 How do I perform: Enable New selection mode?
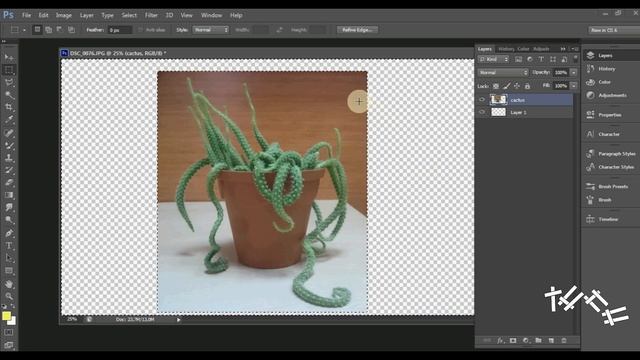pos(37,30)
